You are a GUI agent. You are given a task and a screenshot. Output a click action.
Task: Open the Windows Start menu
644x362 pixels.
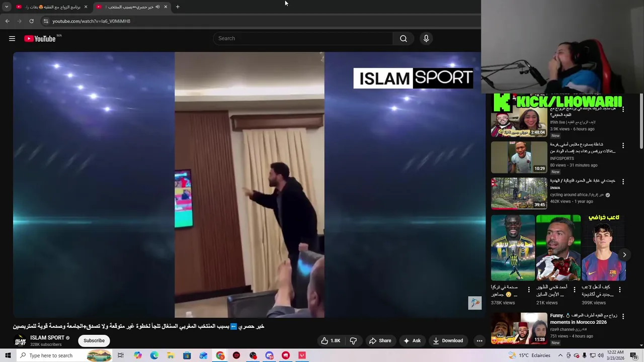[8, 355]
